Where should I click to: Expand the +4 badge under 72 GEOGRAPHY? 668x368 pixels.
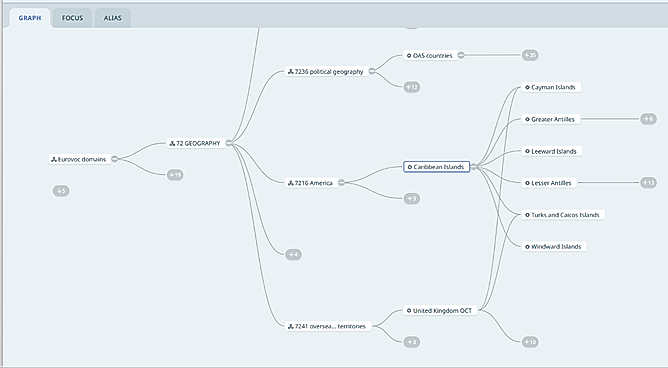[293, 255]
